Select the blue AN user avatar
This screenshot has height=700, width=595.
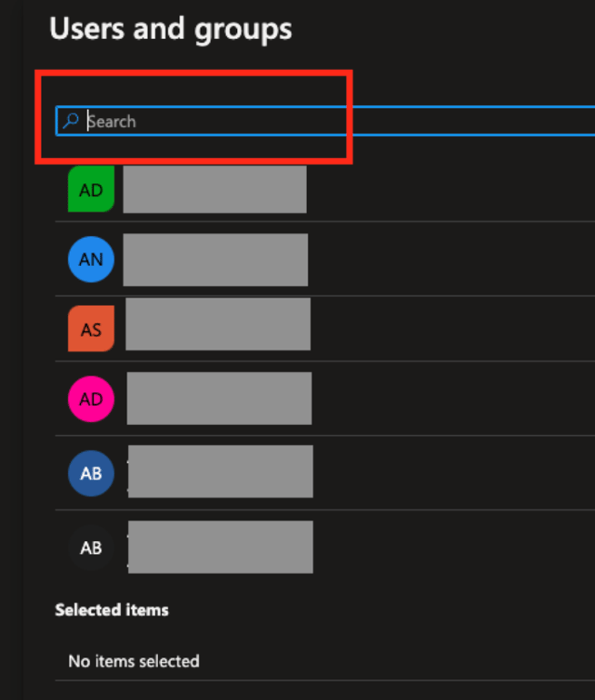coord(91,260)
